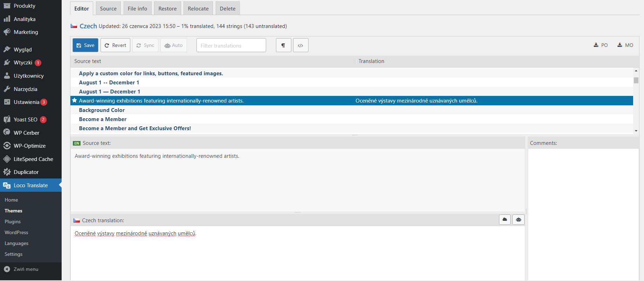The height and width of the screenshot is (281, 644).
Task: Click the WP-Optimize icon
Action: pos(7,146)
